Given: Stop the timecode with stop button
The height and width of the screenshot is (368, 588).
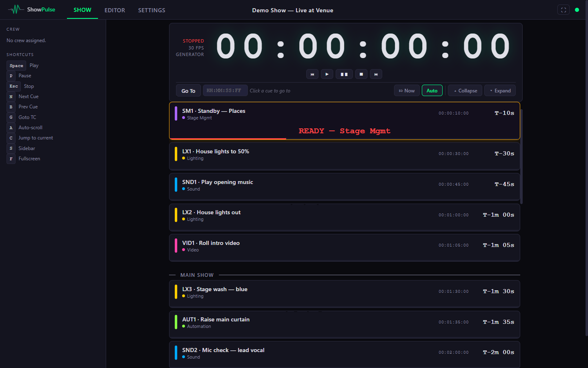Looking at the screenshot, I should [x=361, y=74].
